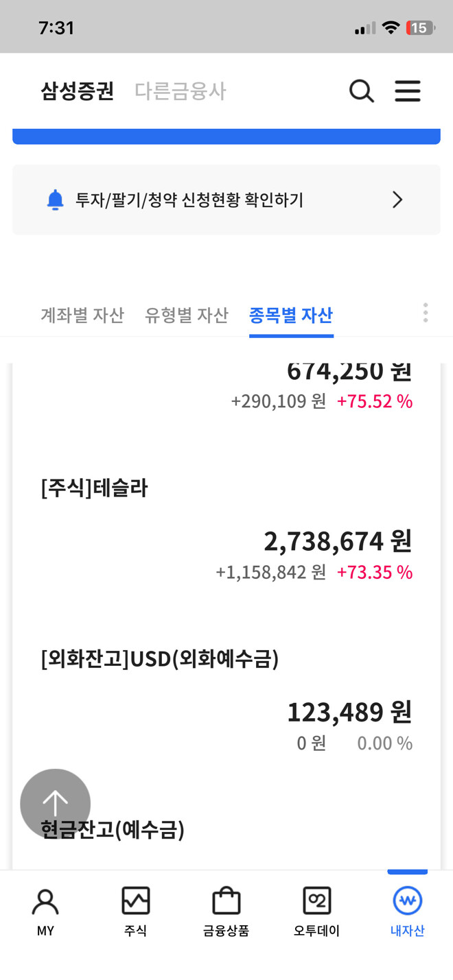Open the hamburger menu
The height and width of the screenshot is (980, 453).
click(408, 91)
